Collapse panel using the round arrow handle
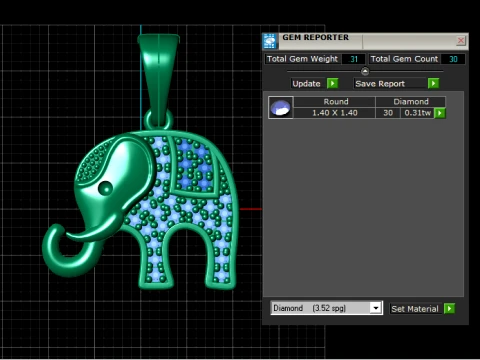The width and height of the screenshot is (480, 360). 365,71
